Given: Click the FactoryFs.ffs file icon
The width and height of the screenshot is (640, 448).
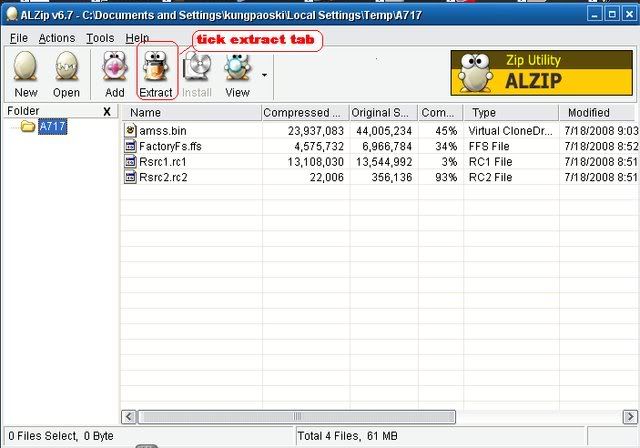Looking at the screenshot, I should point(130,146).
